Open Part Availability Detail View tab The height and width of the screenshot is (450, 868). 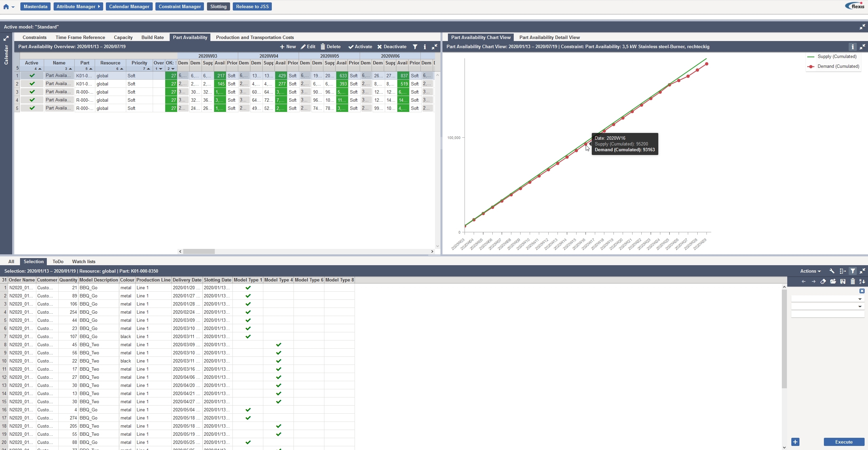[549, 37]
